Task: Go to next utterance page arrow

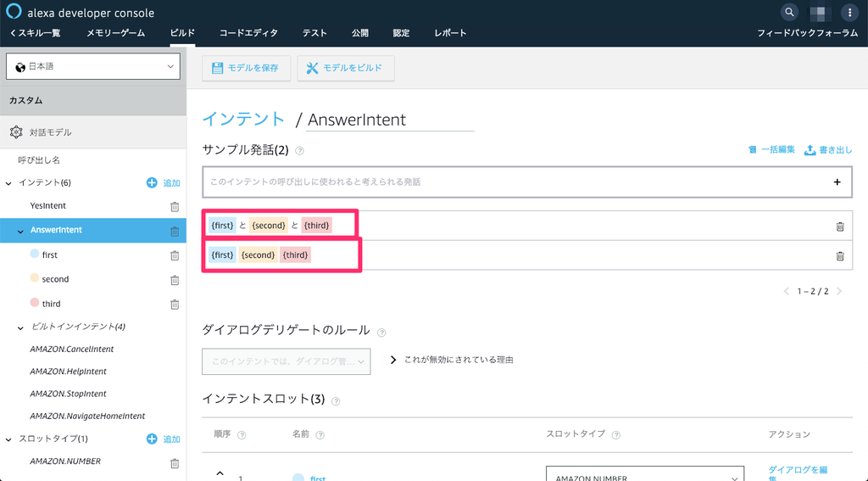Action: pyautogui.click(x=839, y=291)
